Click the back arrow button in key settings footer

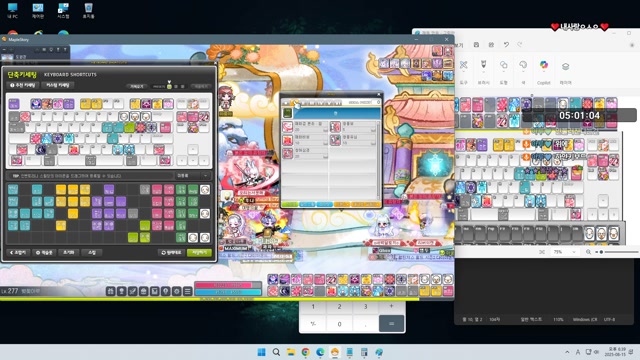click(x=18, y=253)
